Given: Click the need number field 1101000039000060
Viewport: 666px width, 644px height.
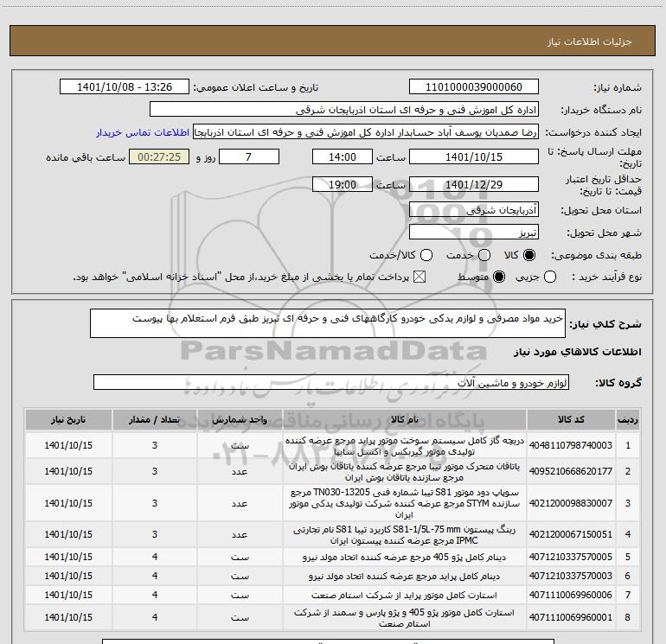Looking at the screenshot, I should click(x=474, y=87).
